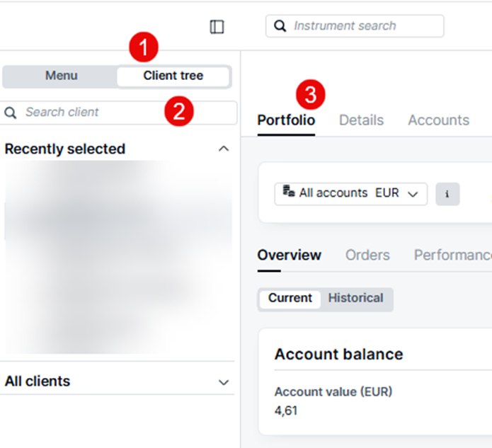Collapse the Recently selected section
492x448 pixels.
[x=224, y=149]
